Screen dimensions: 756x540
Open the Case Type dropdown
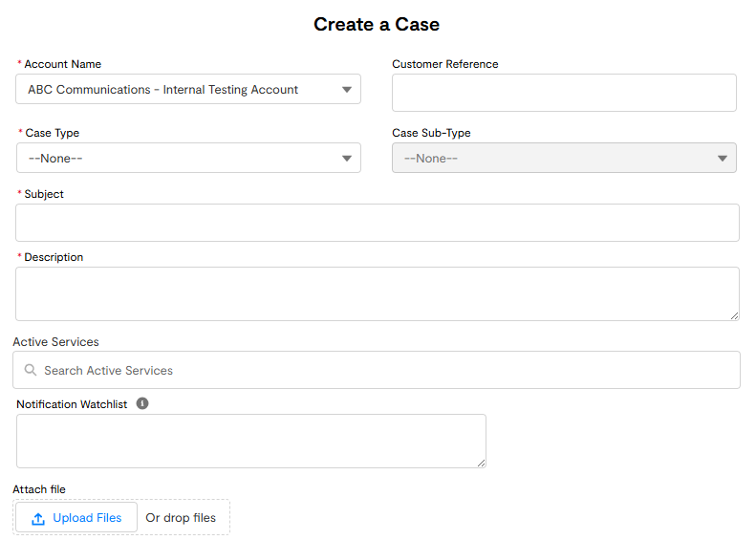click(x=188, y=158)
